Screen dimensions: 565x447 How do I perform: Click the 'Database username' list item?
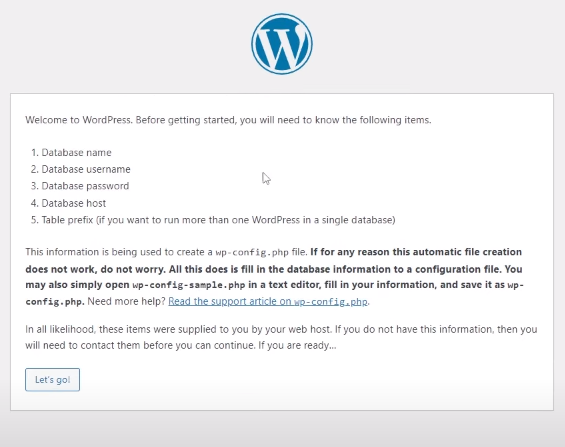coord(86,169)
